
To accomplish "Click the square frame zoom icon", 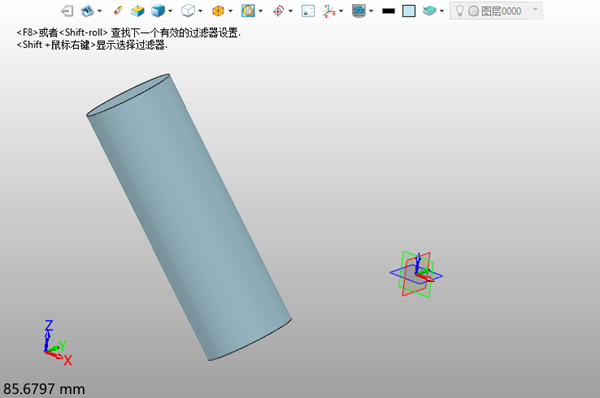I will (x=308, y=11).
